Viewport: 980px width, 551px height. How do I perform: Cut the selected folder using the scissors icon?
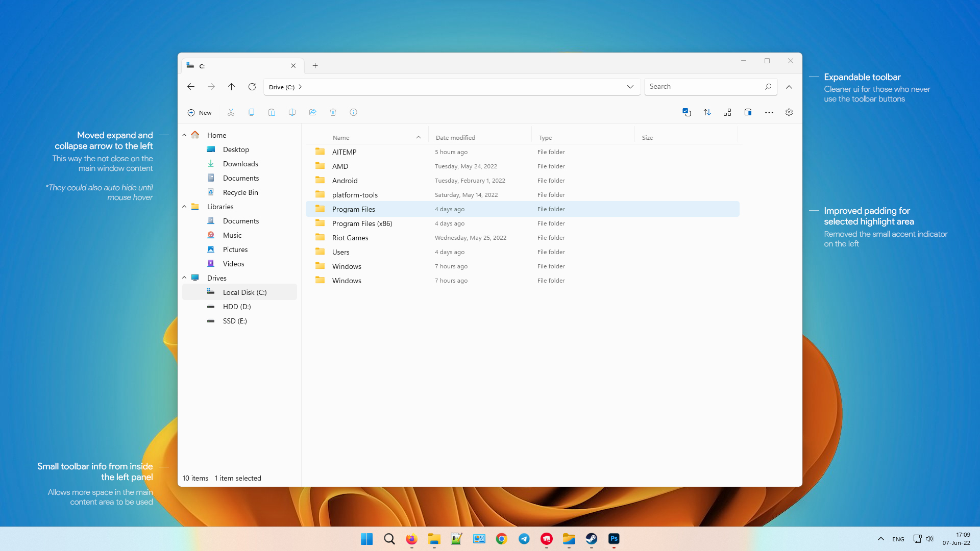231,112
